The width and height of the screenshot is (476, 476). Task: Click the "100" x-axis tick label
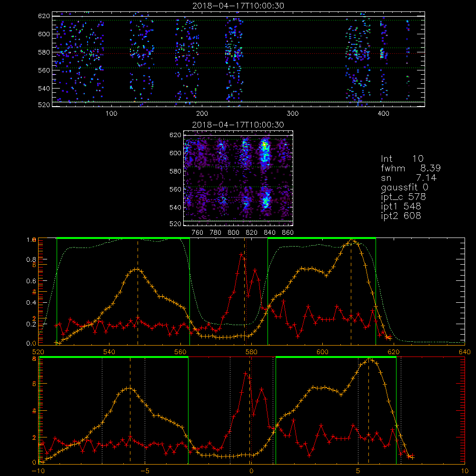click(111, 114)
